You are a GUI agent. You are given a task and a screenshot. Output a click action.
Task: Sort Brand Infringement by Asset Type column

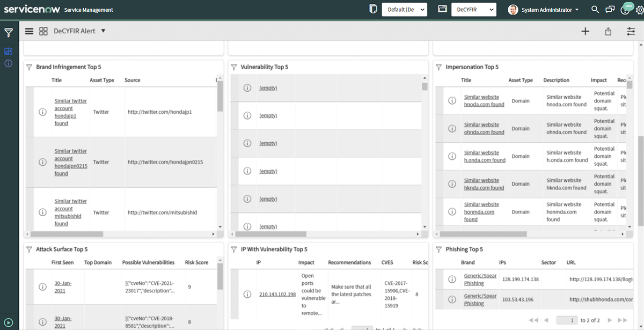pyautogui.click(x=101, y=80)
